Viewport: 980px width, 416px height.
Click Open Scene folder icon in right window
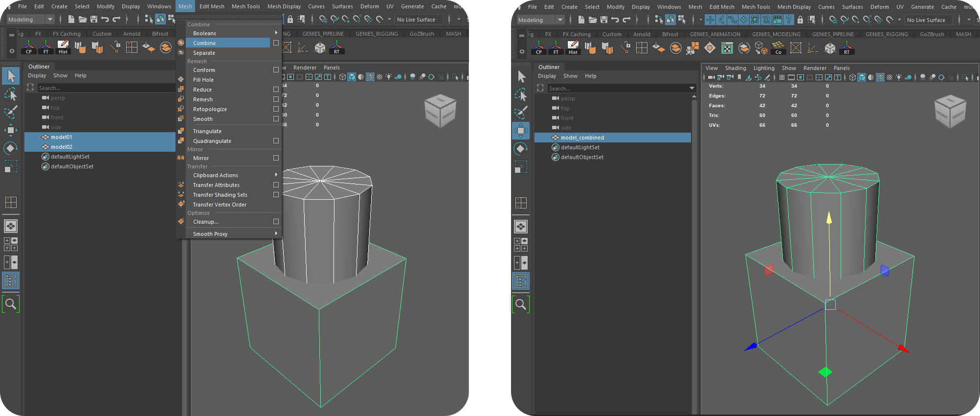tap(593, 20)
